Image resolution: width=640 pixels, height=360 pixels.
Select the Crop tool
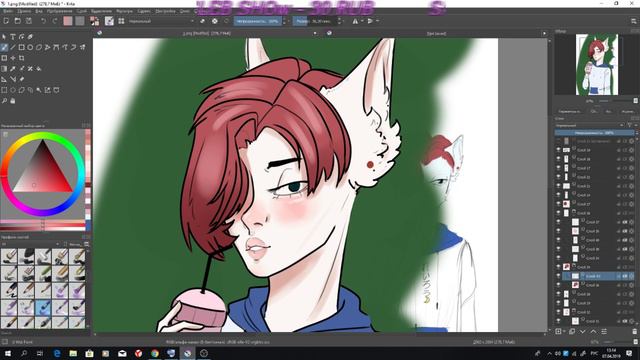21,58
